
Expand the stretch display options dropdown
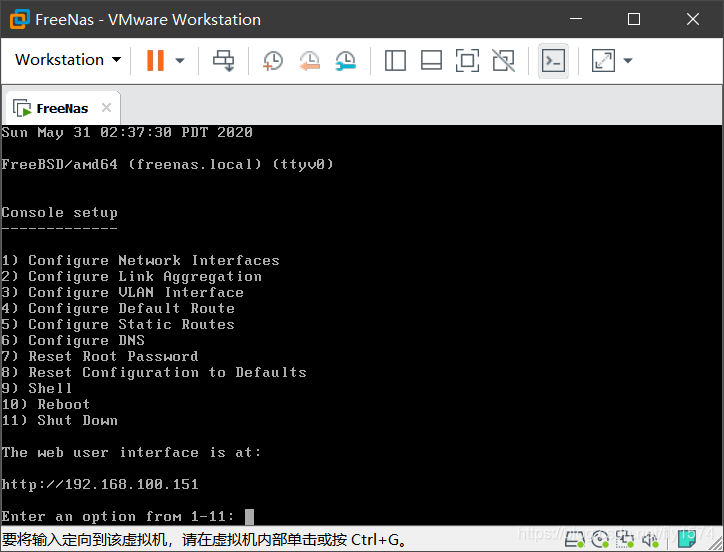coord(628,61)
